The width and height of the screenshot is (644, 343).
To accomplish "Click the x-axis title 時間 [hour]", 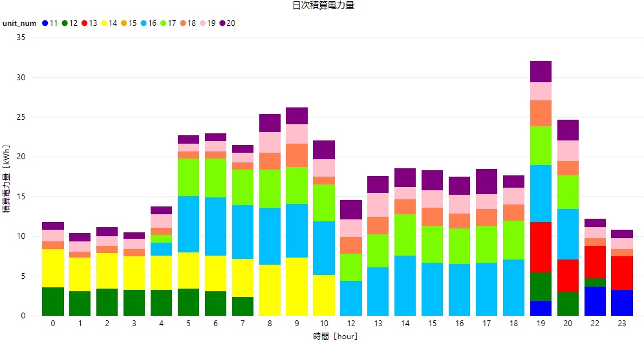I will pos(335,337).
